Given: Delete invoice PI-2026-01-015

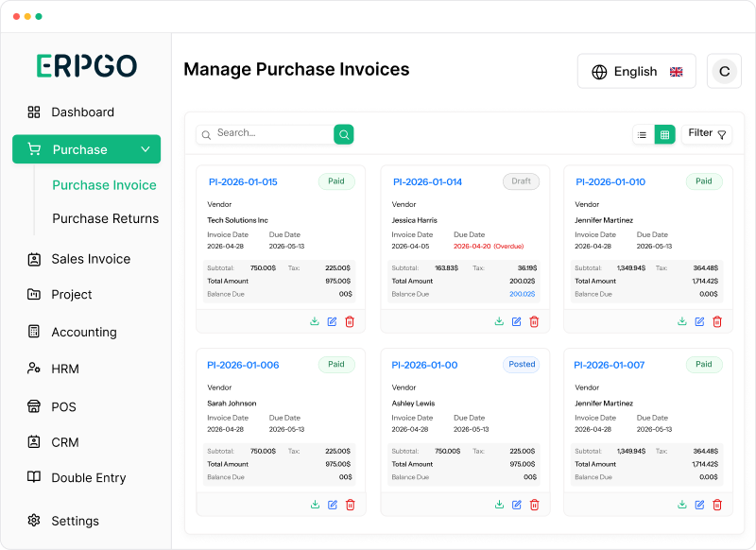Looking at the screenshot, I should click(350, 321).
